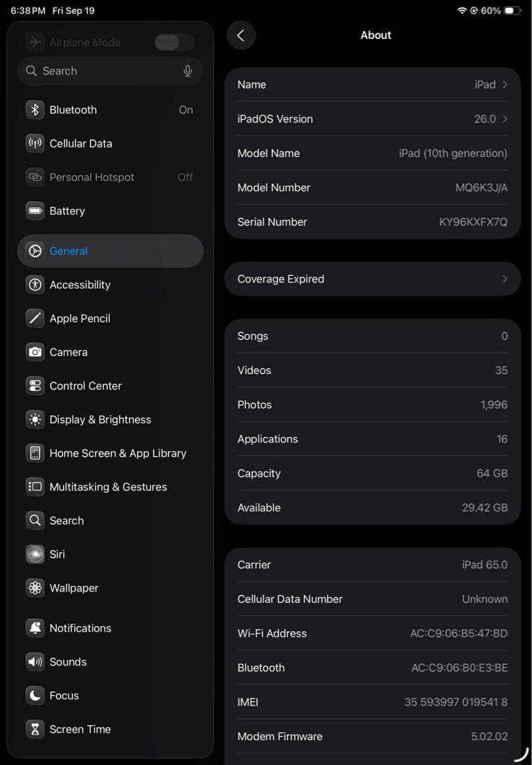This screenshot has width=532, height=765.
Task: Tap the Search input field
Action: coord(99,71)
